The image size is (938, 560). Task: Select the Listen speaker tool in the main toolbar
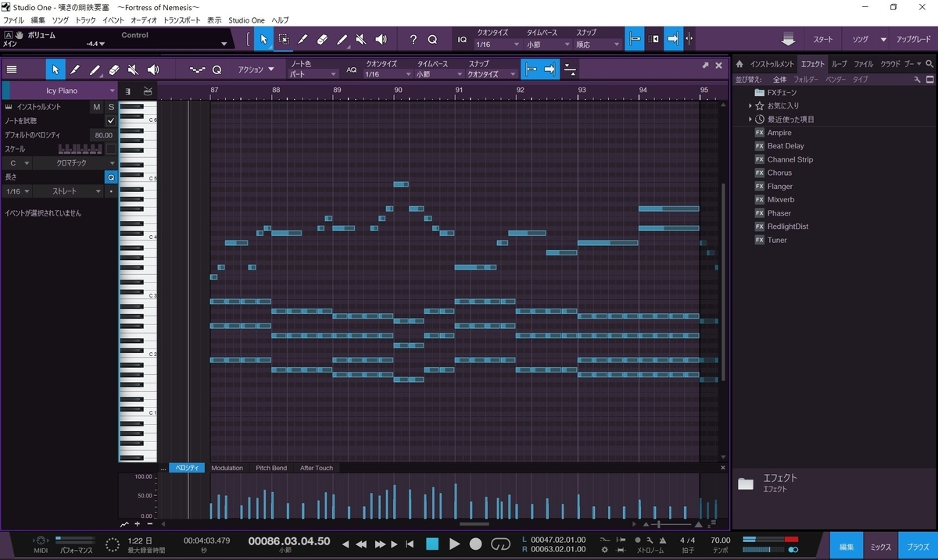click(381, 39)
